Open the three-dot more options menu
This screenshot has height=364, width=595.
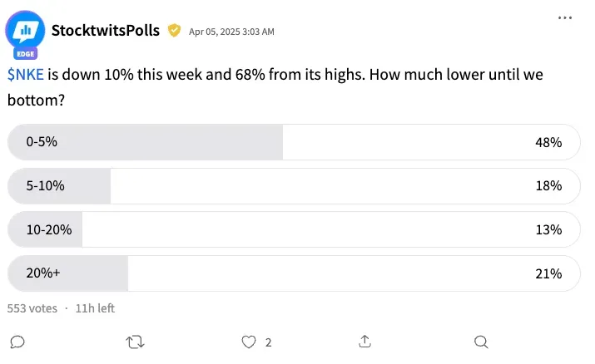click(x=565, y=17)
